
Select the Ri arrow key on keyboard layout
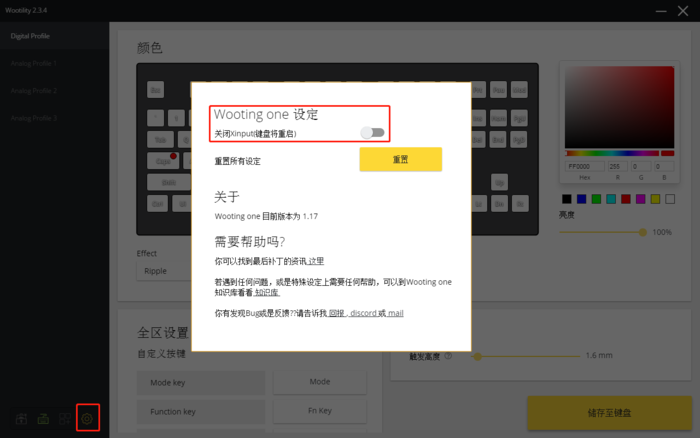[x=520, y=204]
